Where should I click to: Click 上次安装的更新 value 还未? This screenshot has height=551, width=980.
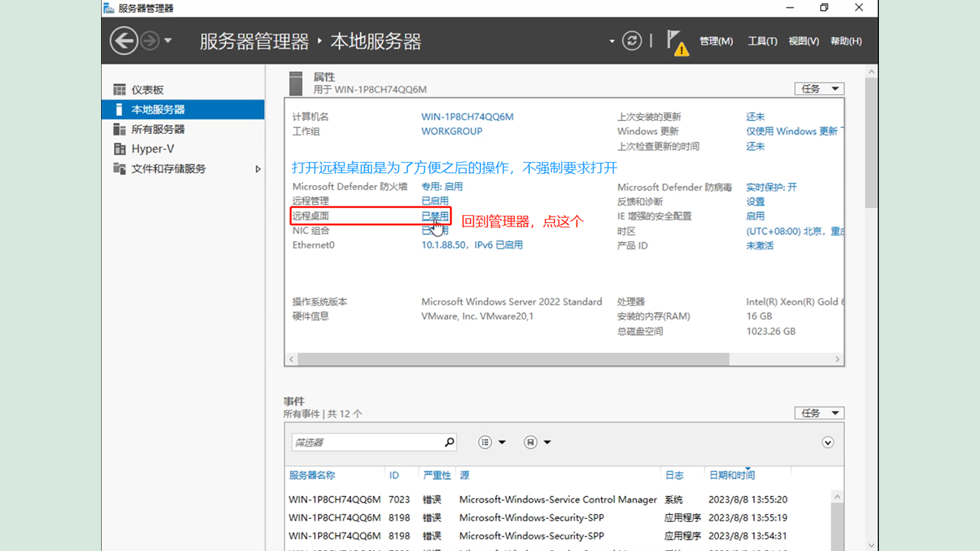point(755,117)
